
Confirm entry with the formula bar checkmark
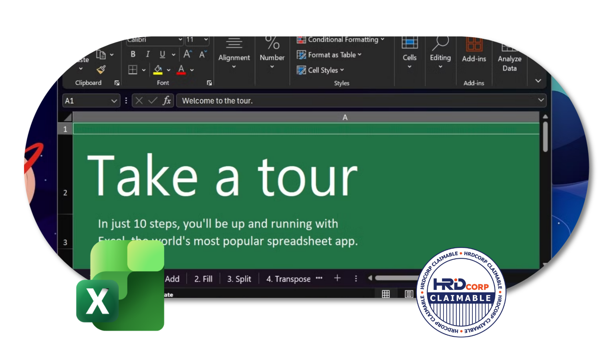click(153, 101)
